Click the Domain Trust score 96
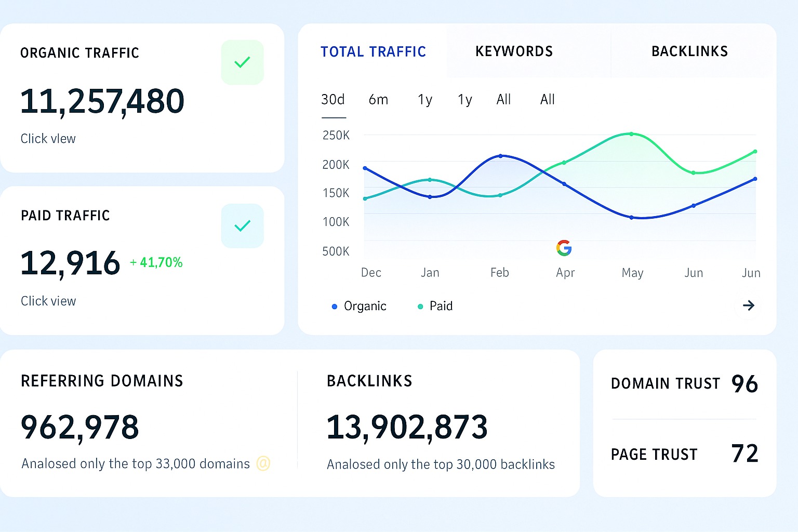 744,384
